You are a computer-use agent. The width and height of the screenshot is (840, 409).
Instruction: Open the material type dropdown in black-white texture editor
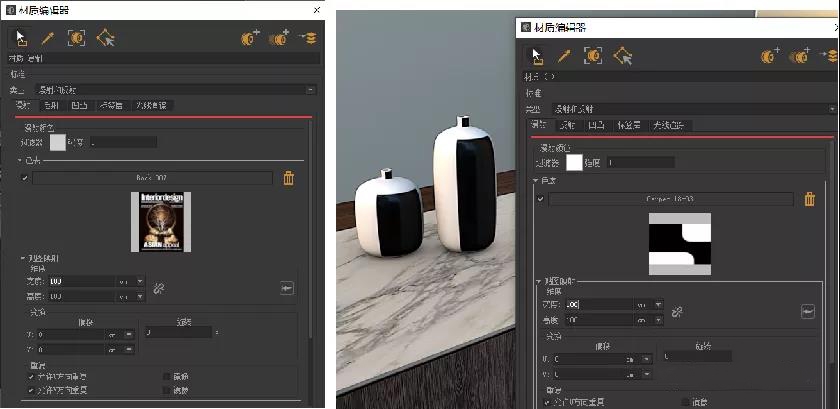pyautogui.click(x=834, y=109)
